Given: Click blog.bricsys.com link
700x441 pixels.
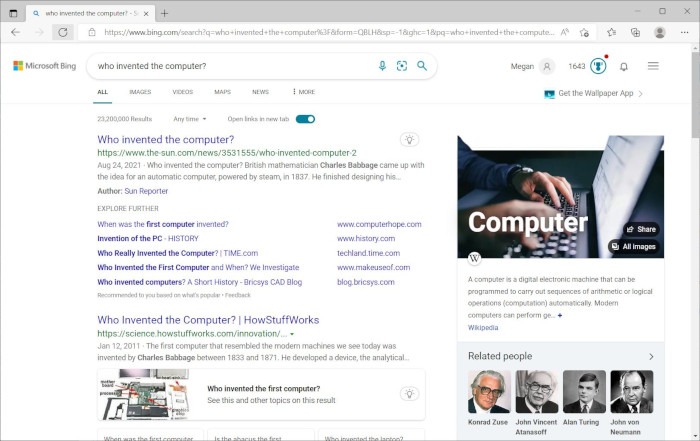Looking at the screenshot, I should [366, 282].
